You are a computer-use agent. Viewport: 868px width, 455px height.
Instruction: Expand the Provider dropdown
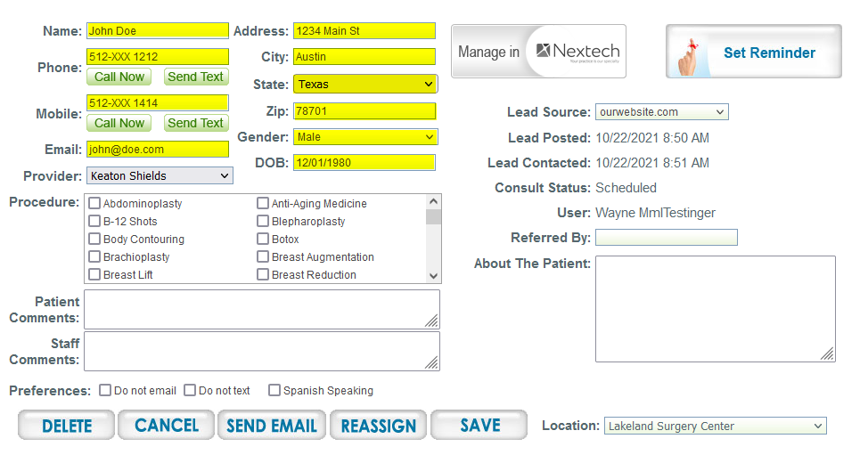coord(160,176)
